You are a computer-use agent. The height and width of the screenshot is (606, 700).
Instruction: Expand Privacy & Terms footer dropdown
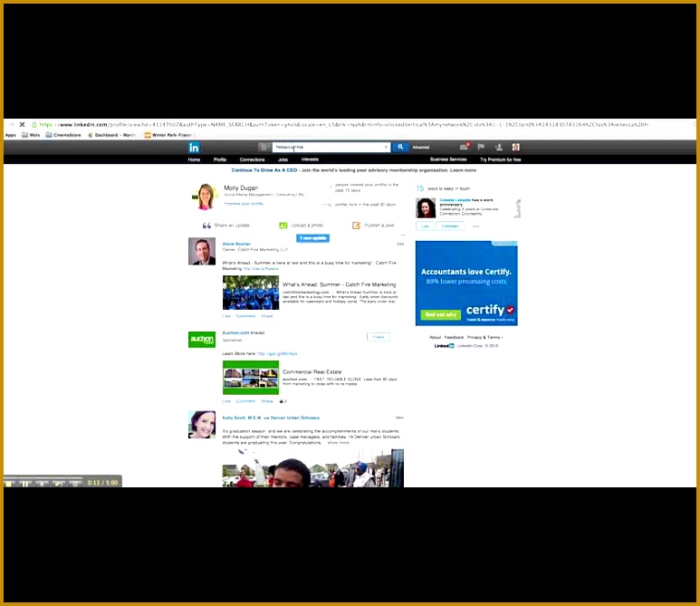point(484,337)
